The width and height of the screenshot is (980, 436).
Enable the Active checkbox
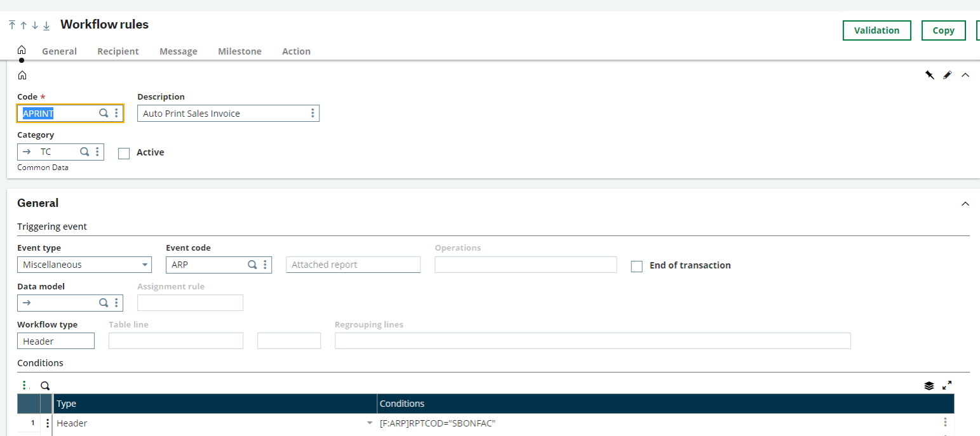[x=124, y=153]
